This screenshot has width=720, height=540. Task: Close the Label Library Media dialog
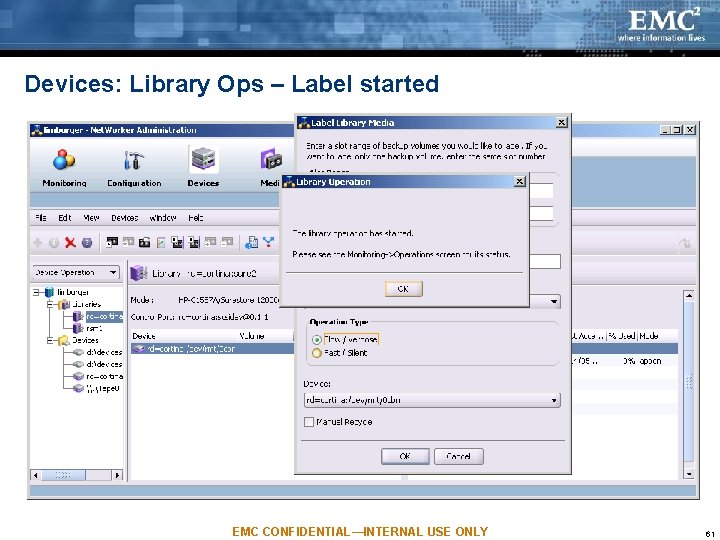tap(562, 122)
